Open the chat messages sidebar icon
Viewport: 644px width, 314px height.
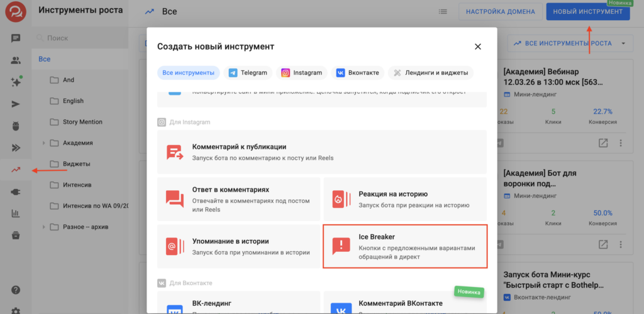click(x=16, y=38)
